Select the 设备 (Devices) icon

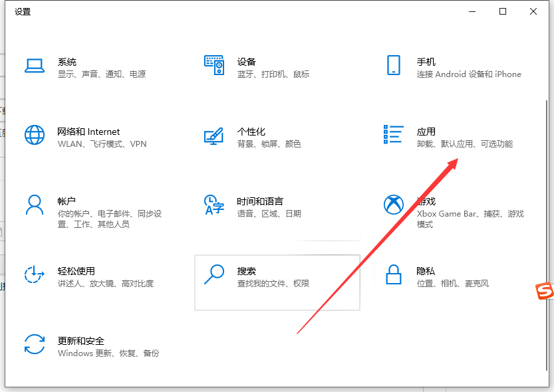pyautogui.click(x=214, y=65)
